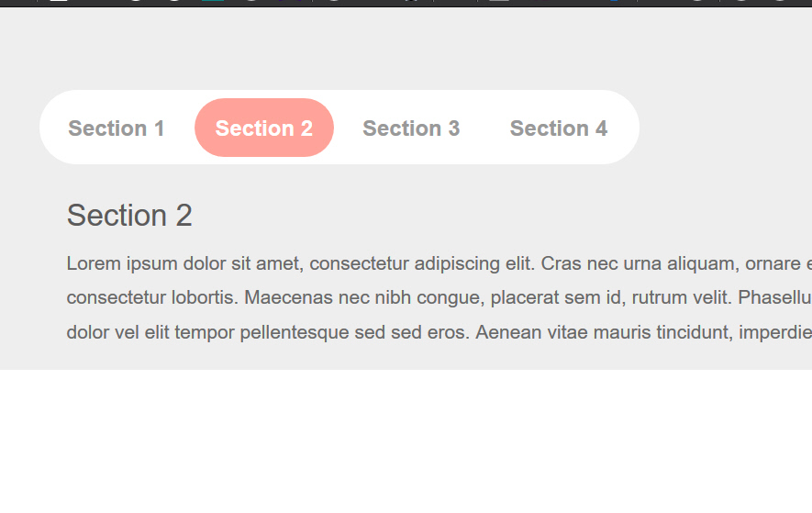This screenshot has width=812, height=513.
Task: Switch to the Section 1 tab
Action: pyautogui.click(x=117, y=128)
